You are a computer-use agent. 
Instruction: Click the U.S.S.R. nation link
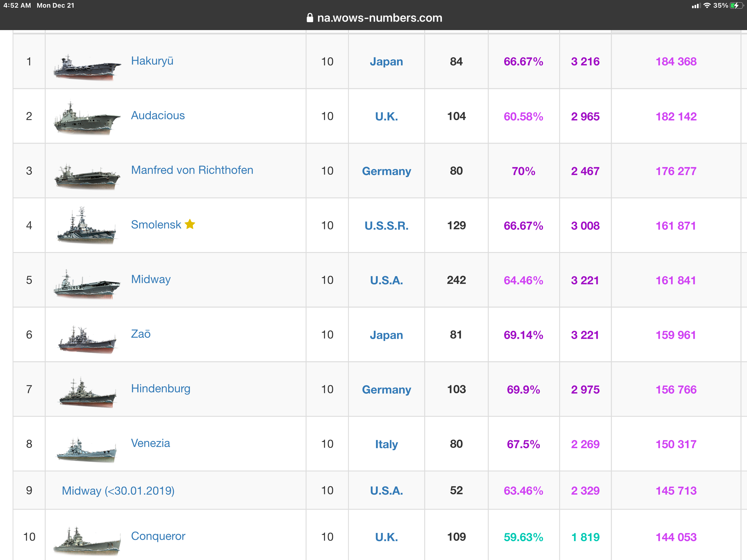coord(386,226)
